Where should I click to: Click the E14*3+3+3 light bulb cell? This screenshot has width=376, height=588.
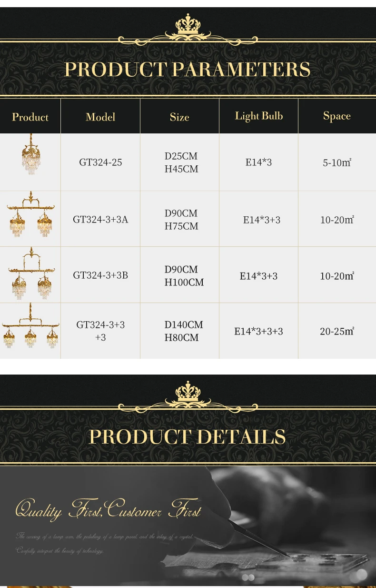pyautogui.click(x=258, y=331)
